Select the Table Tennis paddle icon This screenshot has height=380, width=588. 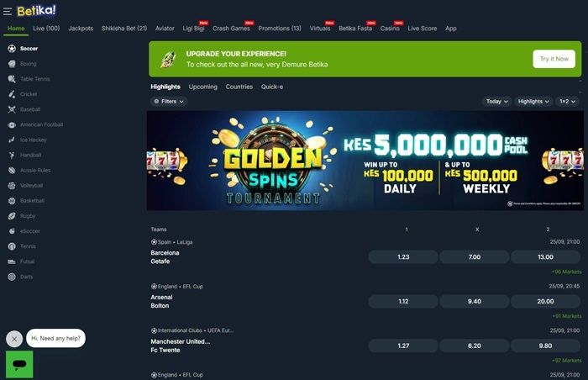point(12,79)
